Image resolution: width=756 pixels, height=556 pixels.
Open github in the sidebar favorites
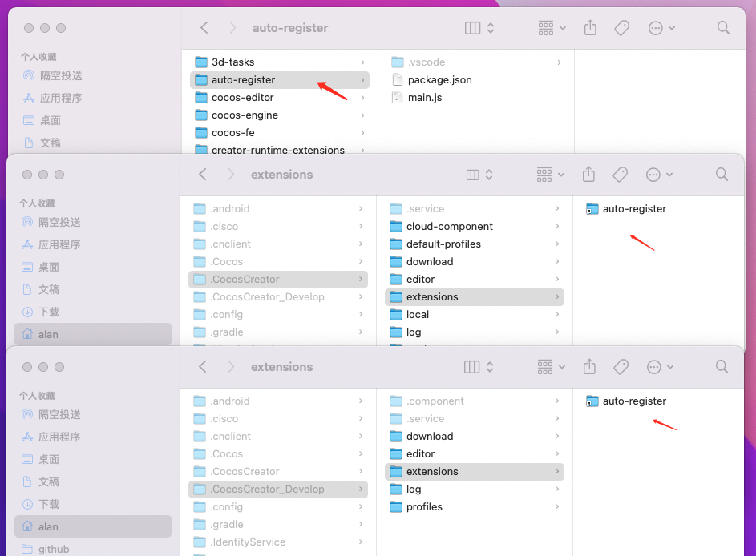tap(54, 549)
